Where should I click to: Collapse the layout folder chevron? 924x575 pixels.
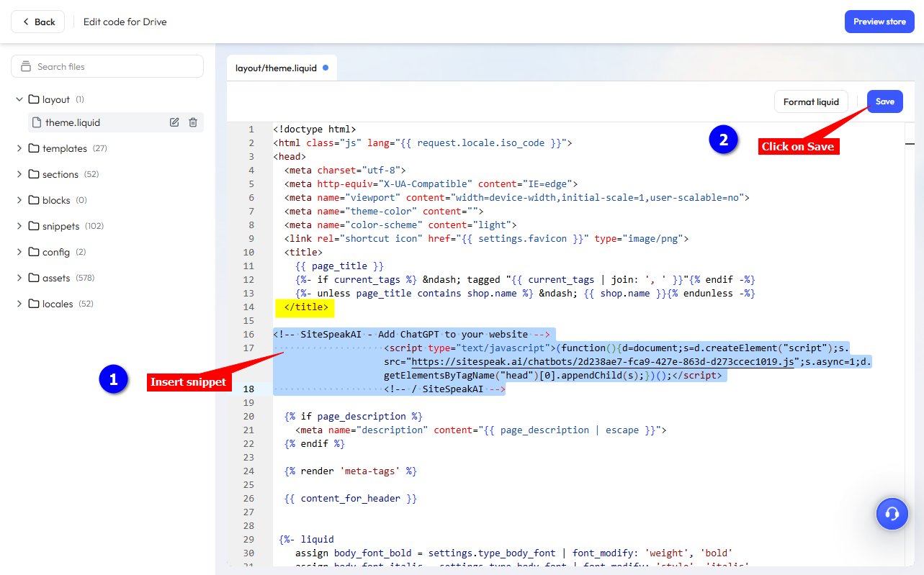19,99
